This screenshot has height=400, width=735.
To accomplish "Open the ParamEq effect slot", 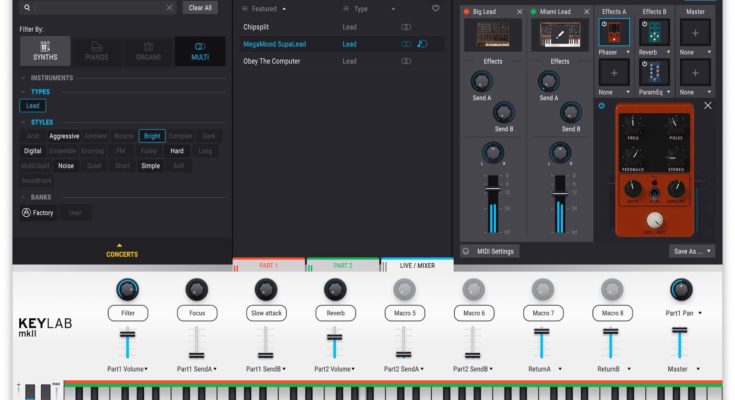I will click(655, 73).
